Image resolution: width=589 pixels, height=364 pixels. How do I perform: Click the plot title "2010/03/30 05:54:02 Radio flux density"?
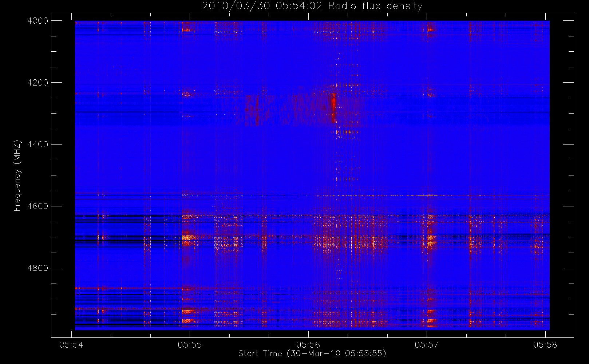[312, 6]
